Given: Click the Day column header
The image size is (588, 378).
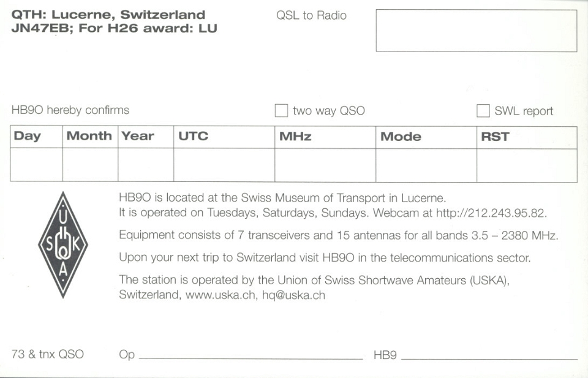Looking at the screenshot, I should pos(27,136).
